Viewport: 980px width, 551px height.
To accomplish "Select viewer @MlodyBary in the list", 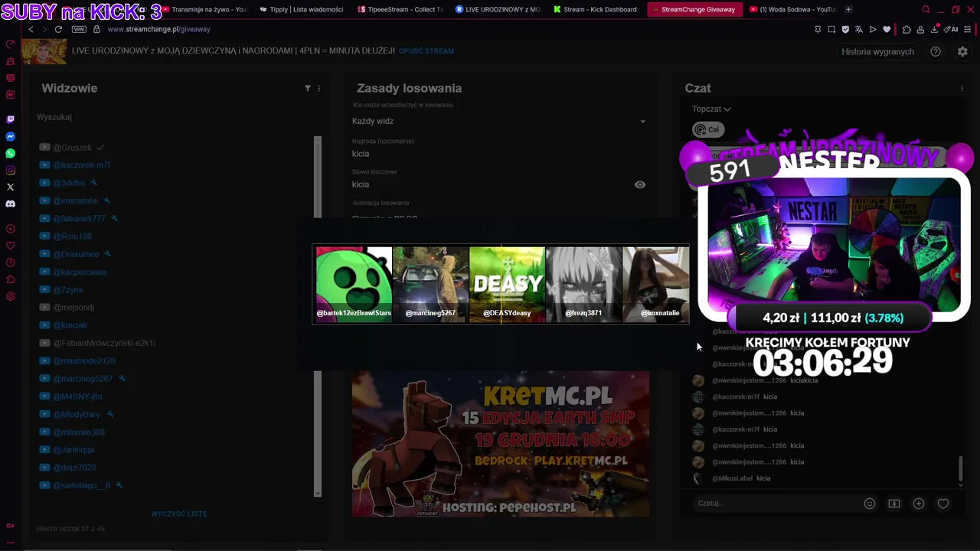I will (x=77, y=414).
